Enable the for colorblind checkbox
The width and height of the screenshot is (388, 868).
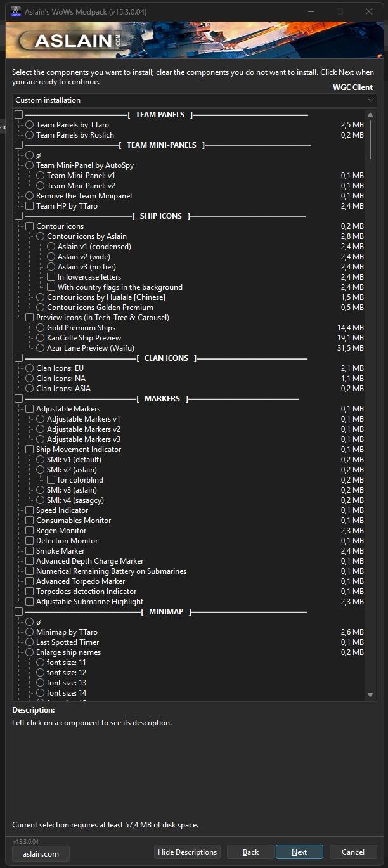click(x=51, y=480)
